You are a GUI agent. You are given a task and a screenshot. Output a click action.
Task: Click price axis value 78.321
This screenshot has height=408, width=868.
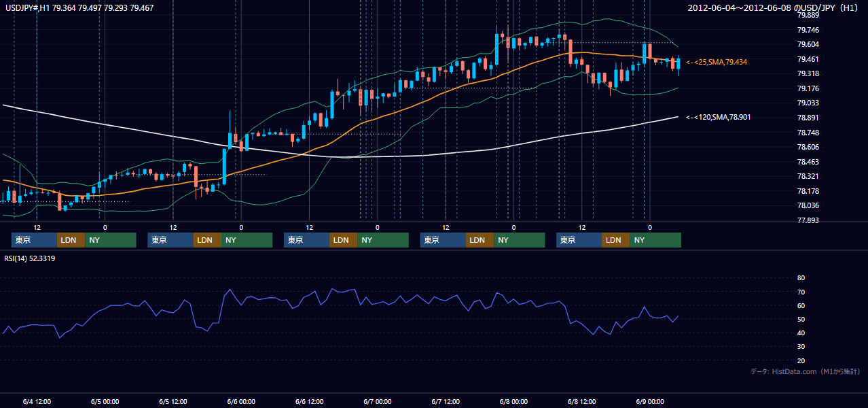tap(807, 176)
